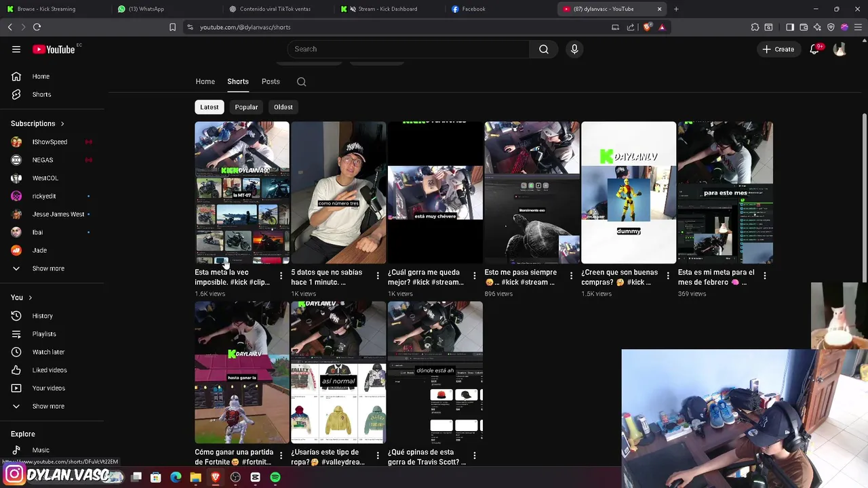Select the Popular filter chip

coord(246,107)
